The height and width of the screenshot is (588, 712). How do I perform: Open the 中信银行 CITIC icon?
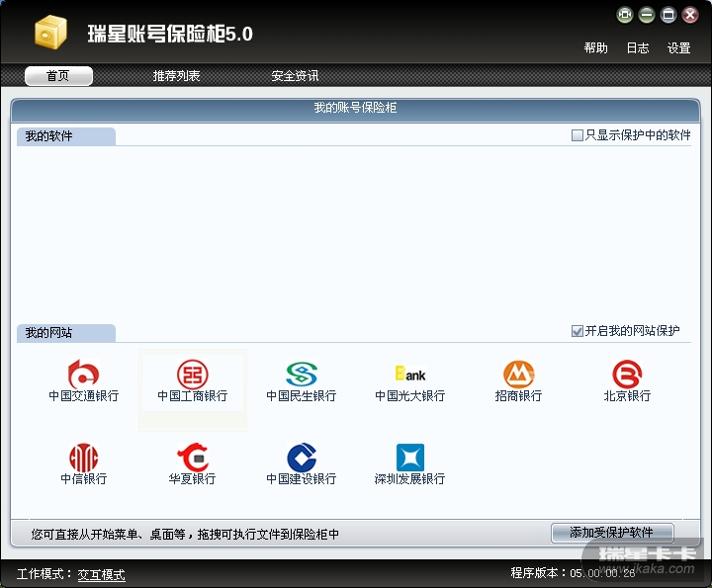(x=83, y=458)
